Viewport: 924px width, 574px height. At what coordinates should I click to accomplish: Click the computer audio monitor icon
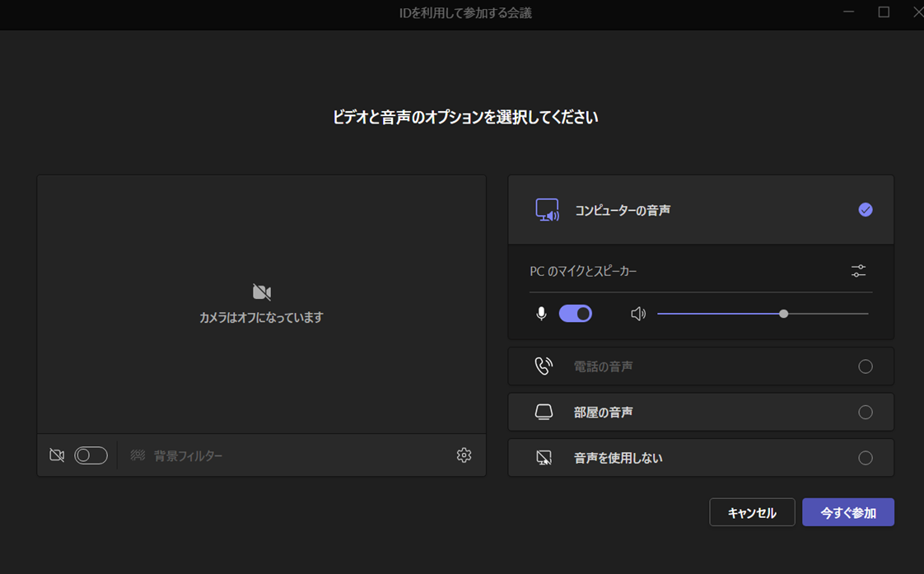click(x=547, y=210)
